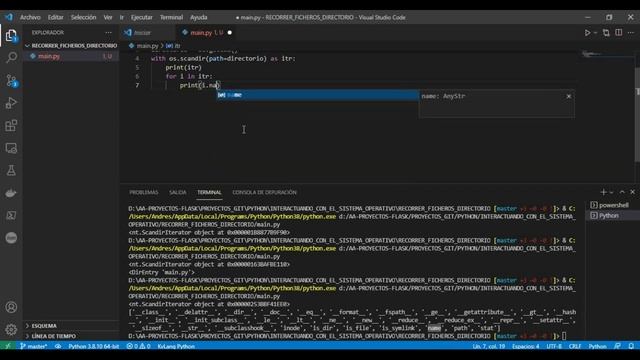
Task: Open the Manage gear icon
Action: (11, 329)
